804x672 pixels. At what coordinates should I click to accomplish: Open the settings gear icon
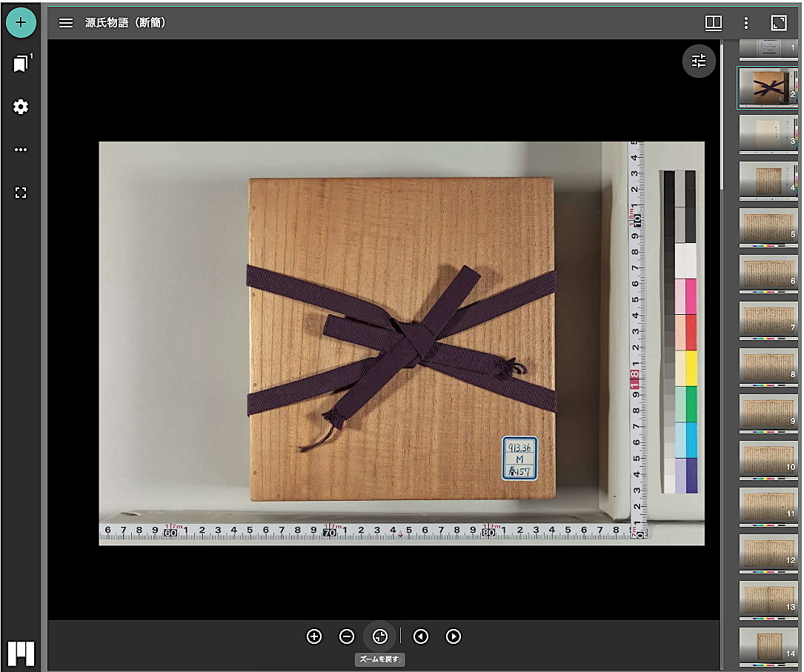[x=21, y=107]
